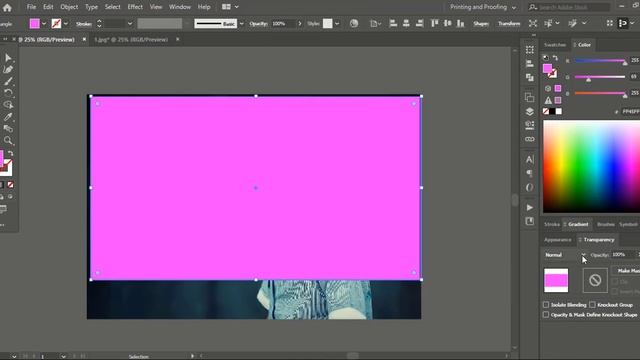
Task: Open the Recolor Artwork wheel icon
Action: pos(354,24)
